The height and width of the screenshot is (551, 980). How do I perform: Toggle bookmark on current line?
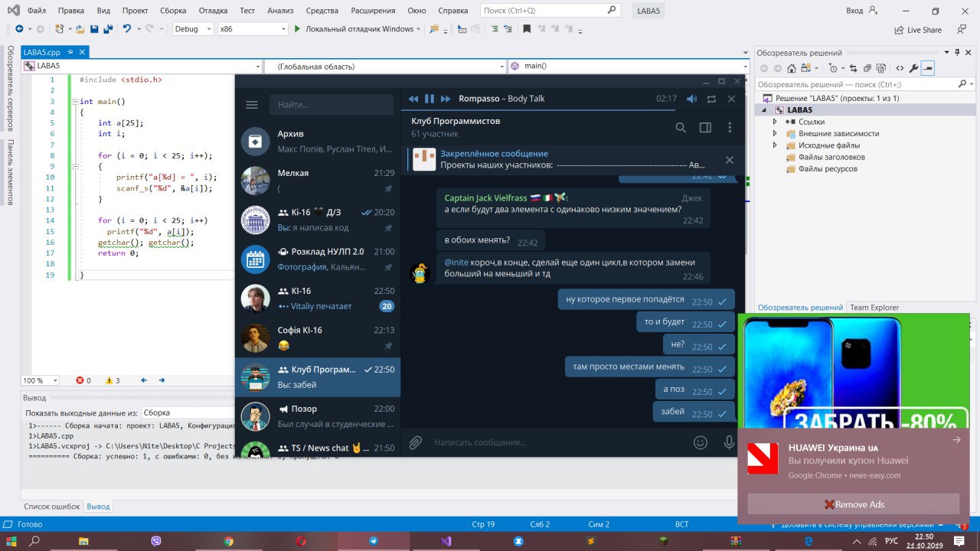527,29
